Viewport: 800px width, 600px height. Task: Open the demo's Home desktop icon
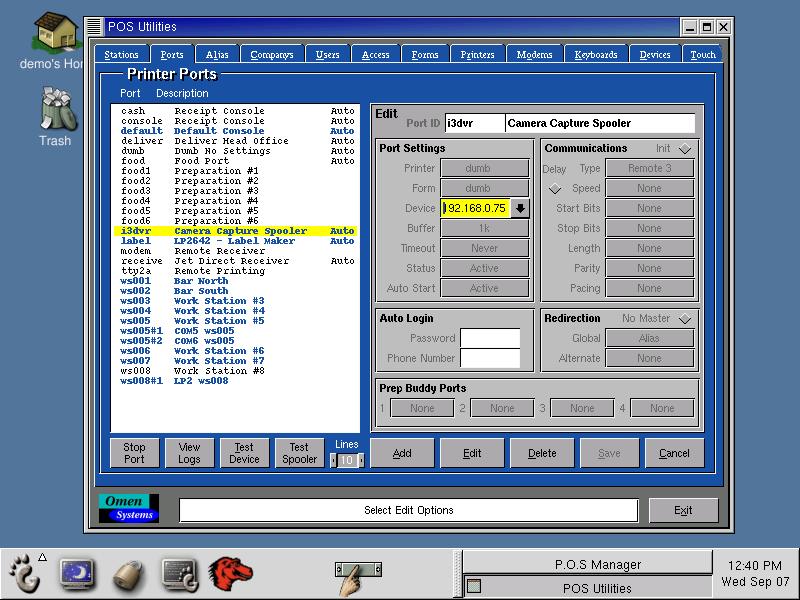(55, 32)
